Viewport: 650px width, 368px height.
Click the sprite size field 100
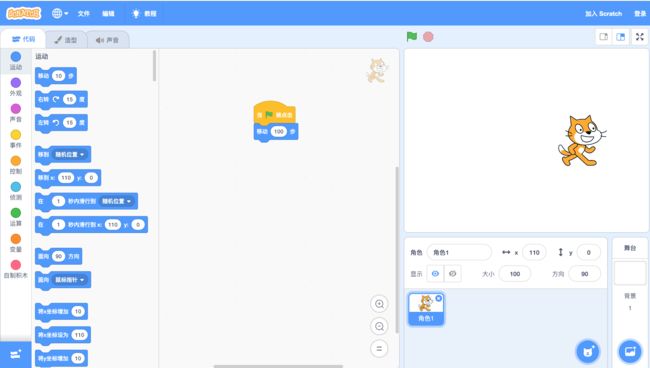514,274
